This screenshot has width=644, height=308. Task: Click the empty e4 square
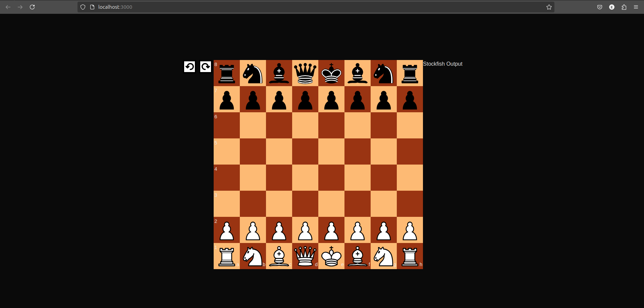click(331, 178)
